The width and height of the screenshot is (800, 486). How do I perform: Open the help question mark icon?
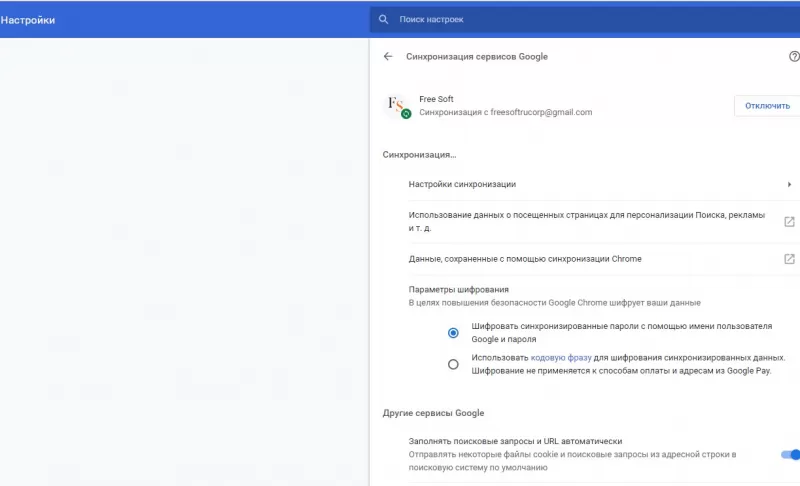pos(794,57)
